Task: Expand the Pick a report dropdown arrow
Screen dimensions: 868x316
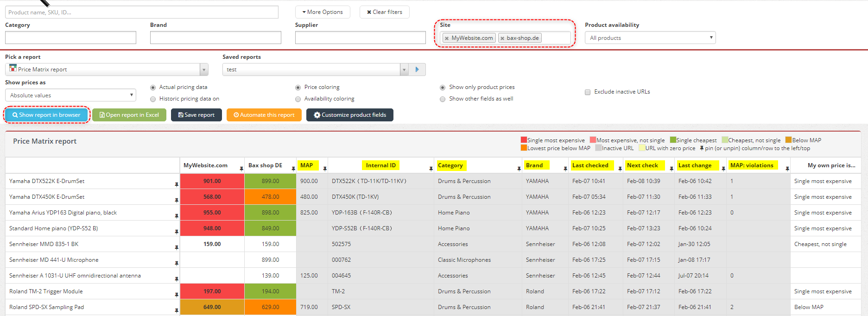Action: coord(204,70)
